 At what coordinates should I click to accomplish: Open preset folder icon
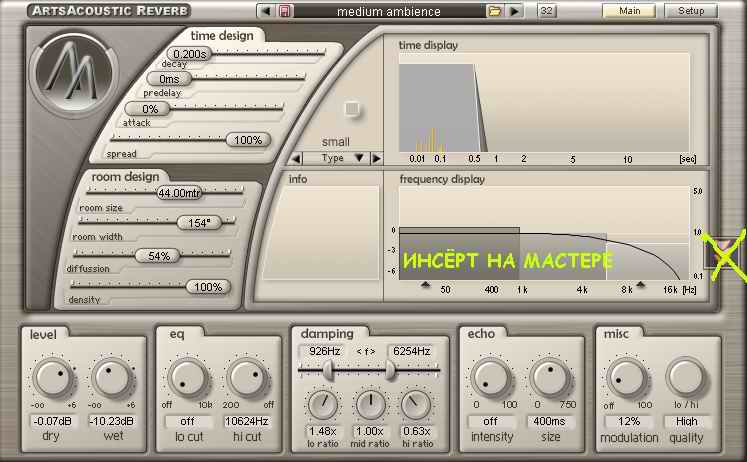[495, 11]
